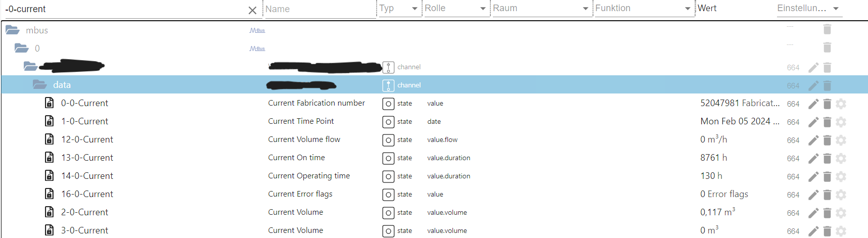The image size is (868, 238).
Task: Edit object 13-0-Current
Action: point(813,159)
